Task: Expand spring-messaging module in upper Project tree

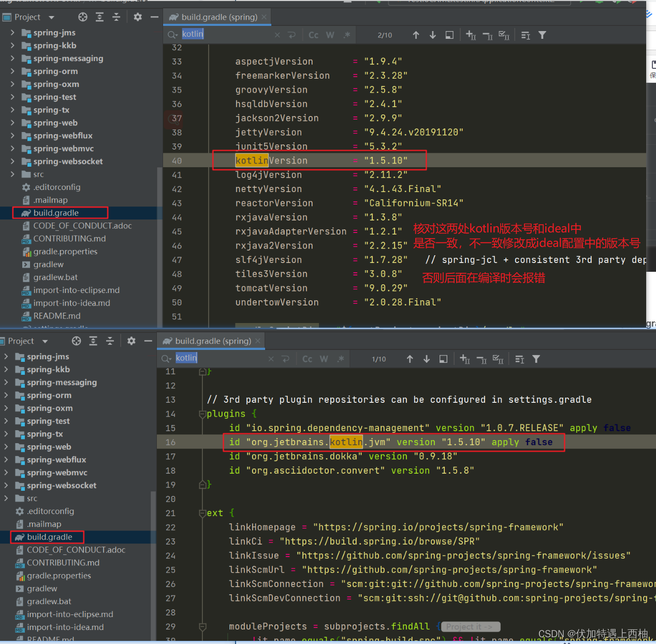Action: (12, 58)
